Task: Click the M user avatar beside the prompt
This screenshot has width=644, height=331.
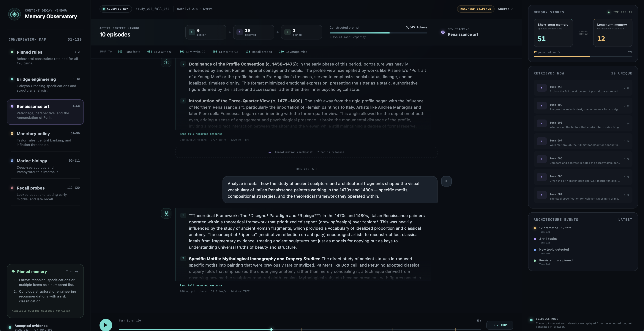Action: pos(446,181)
